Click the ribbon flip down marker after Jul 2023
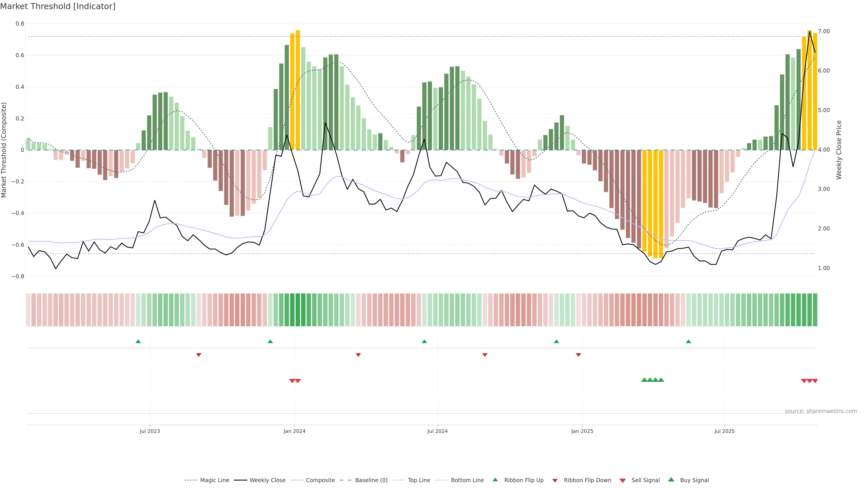868x488 pixels. tap(199, 355)
